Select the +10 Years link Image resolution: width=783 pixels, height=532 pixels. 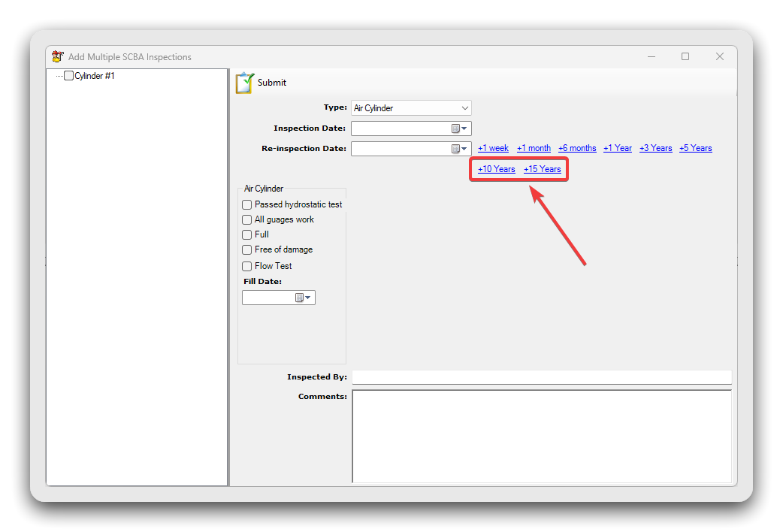point(496,169)
